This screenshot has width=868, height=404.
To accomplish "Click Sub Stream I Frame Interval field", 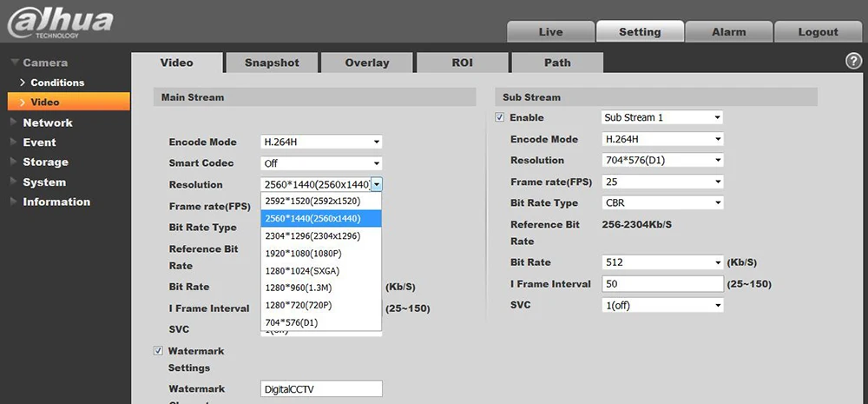I will point(662,284).
